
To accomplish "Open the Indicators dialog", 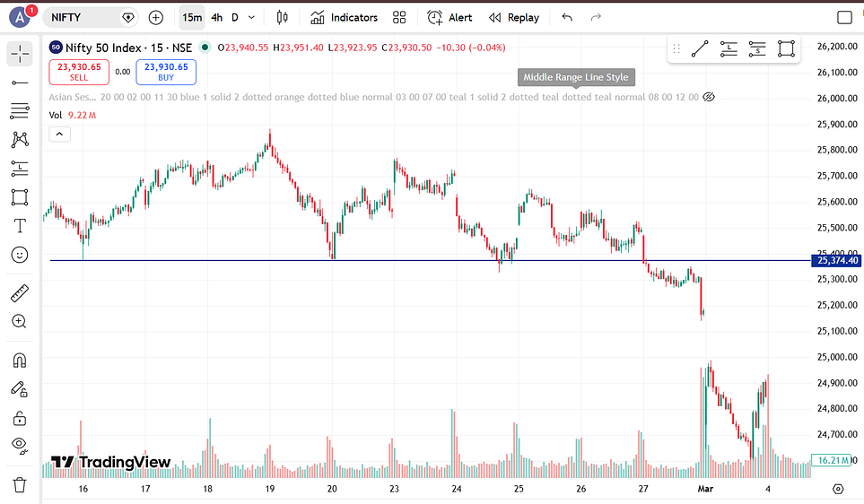I will pos(344,18).
